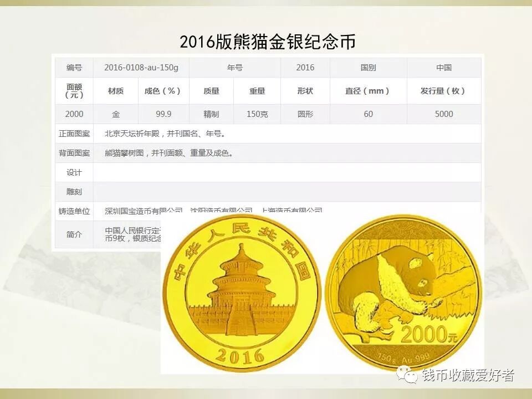Click the WeChat logo icon in the watermark
Viewport: 532px width, 399px height.
pos(406,375)
